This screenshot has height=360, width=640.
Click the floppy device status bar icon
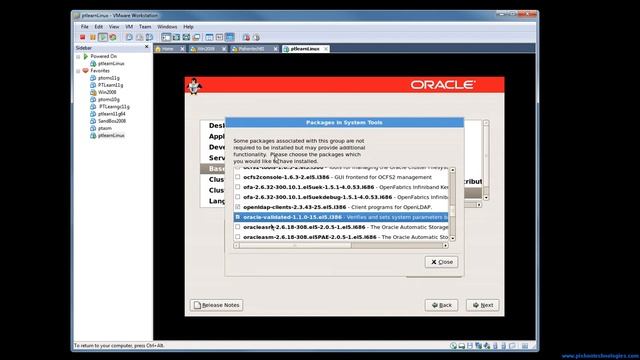click(470, 346)
